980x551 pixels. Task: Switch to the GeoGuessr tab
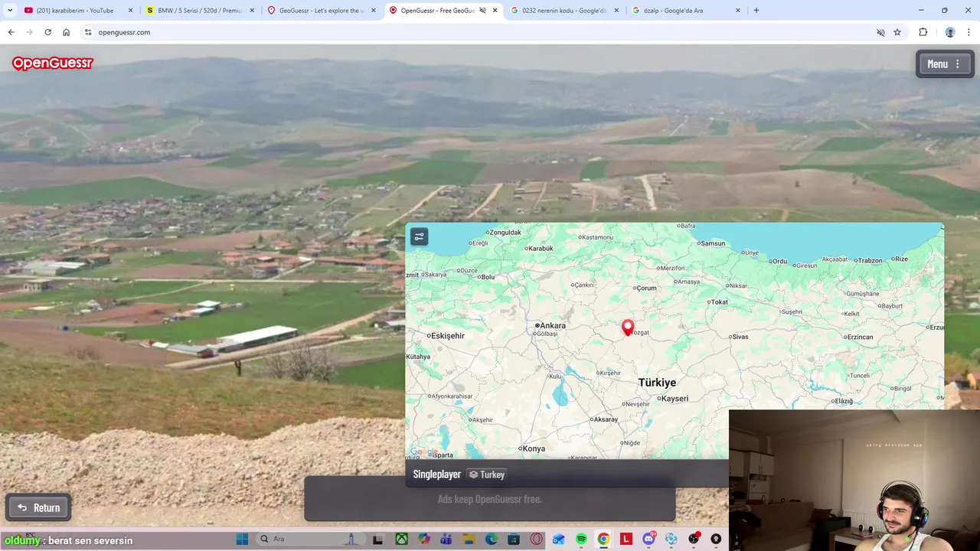click(x=322, y=11)
